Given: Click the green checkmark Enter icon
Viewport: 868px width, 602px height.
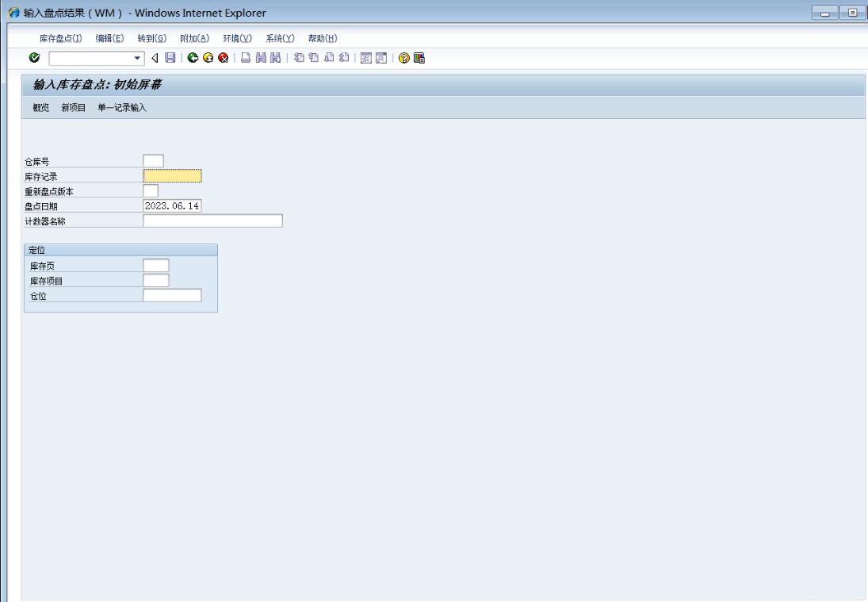Looking at the screenshot, I should [x=34, y=58].
